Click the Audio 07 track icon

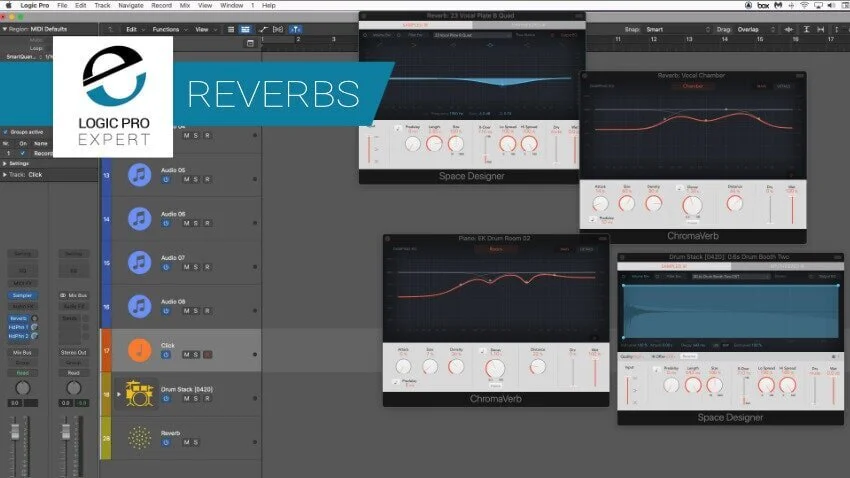(x=139, y=263)
